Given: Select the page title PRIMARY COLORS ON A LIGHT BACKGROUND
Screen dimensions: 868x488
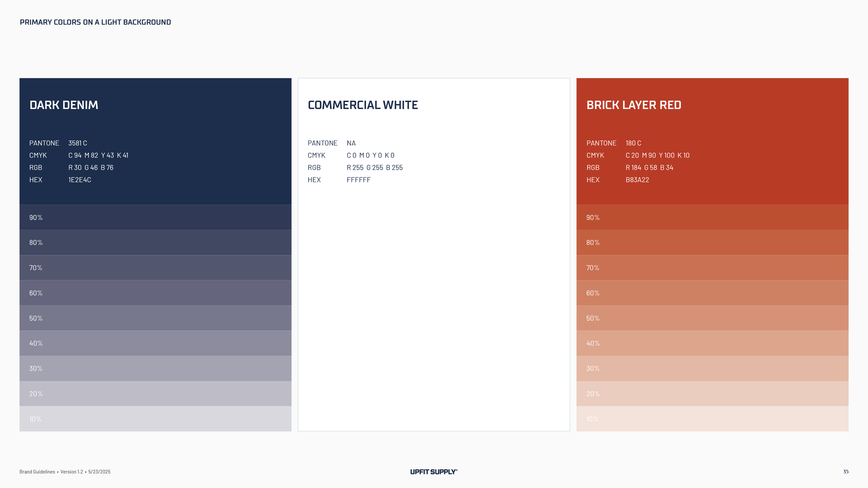Looking at the screenshot, I should 95,22.
